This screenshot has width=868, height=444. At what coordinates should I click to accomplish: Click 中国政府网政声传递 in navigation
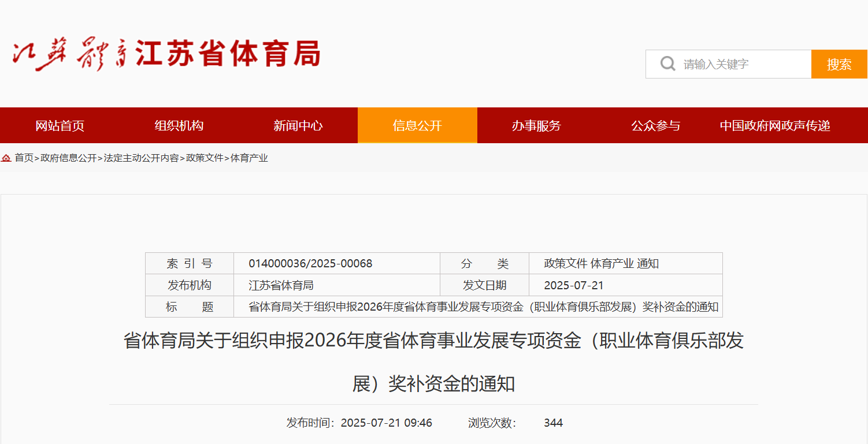774,126
